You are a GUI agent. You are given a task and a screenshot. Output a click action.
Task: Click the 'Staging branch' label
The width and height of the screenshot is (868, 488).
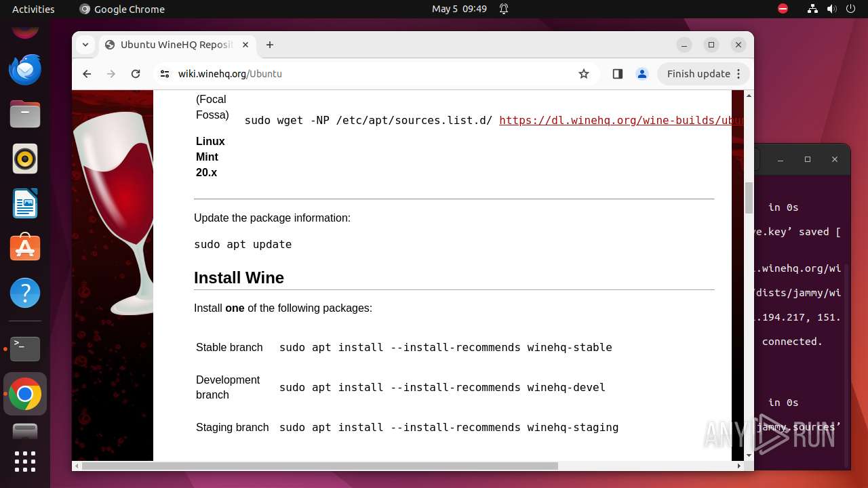click(x=233, y=427)
